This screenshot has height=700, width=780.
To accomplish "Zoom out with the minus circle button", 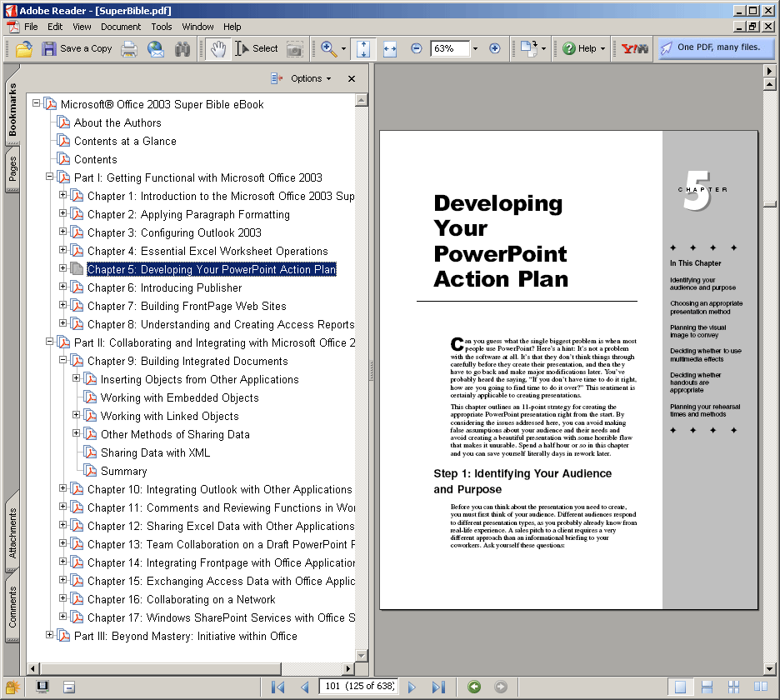I will pos(417,48).
